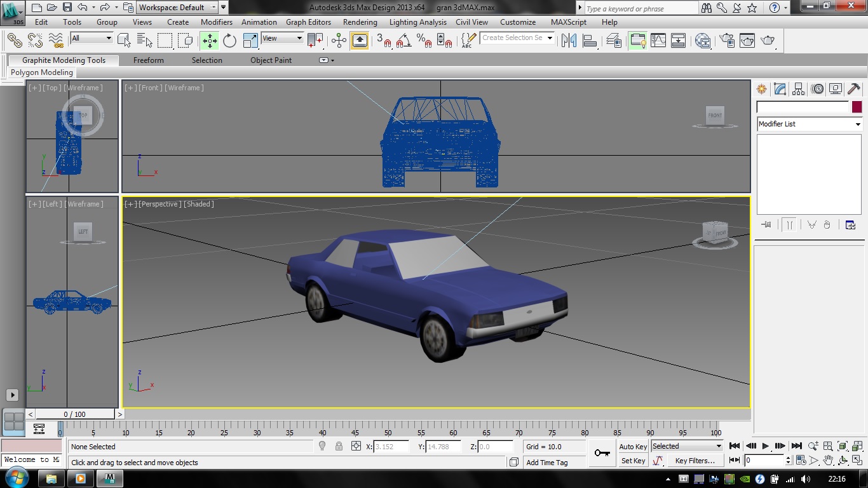
Task: Click the object color swatch
Action: (857, 107)
